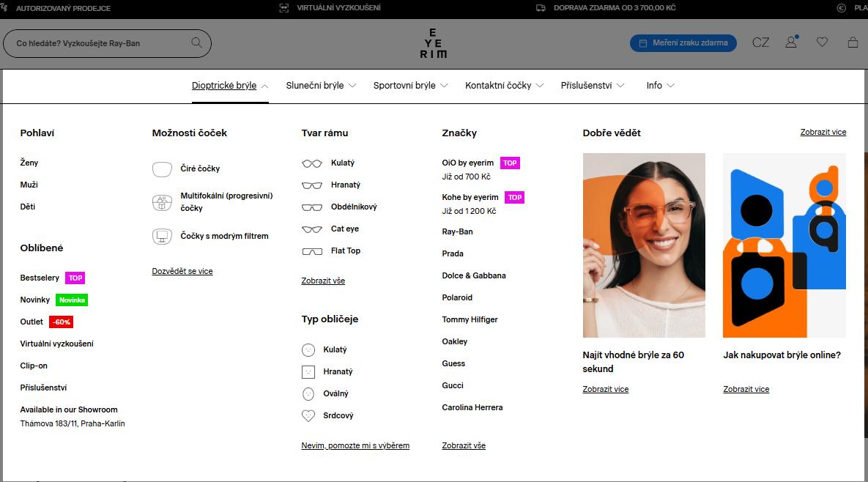Viewport: 868px width, 482px height.
Task: Open Čočky s modrým filtrem option
Action: click(224, 237)
